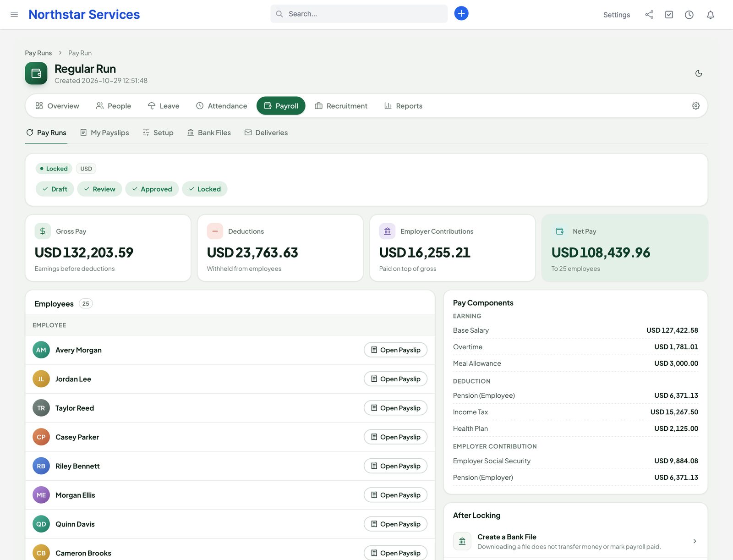Click the Employees count badge 25

[x=86, y=303]
